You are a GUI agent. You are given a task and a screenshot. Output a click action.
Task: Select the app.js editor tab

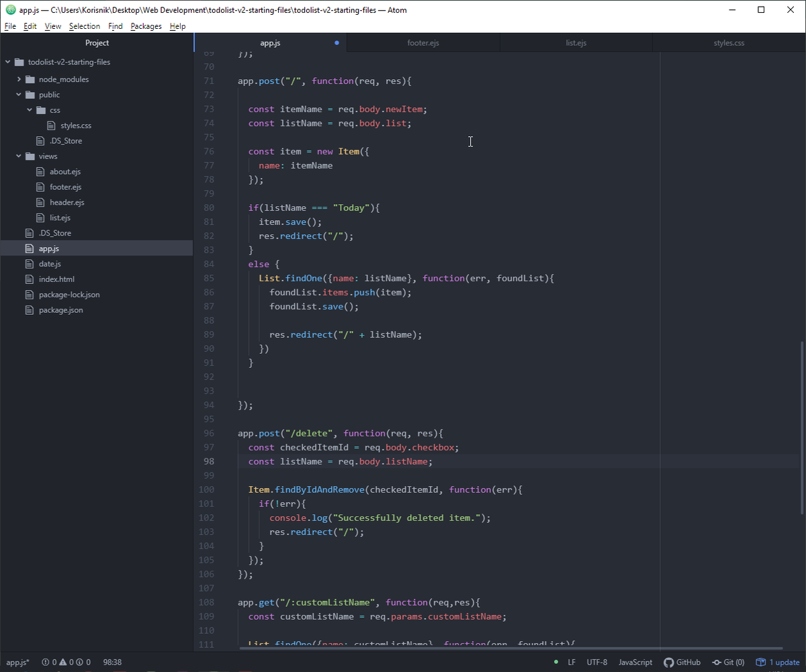point(270,43)
